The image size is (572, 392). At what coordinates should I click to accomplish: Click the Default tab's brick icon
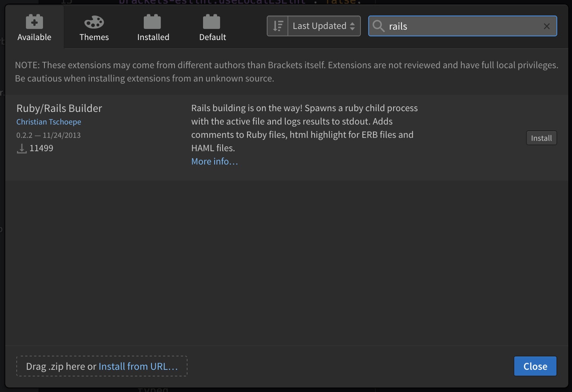click(212, 22)
